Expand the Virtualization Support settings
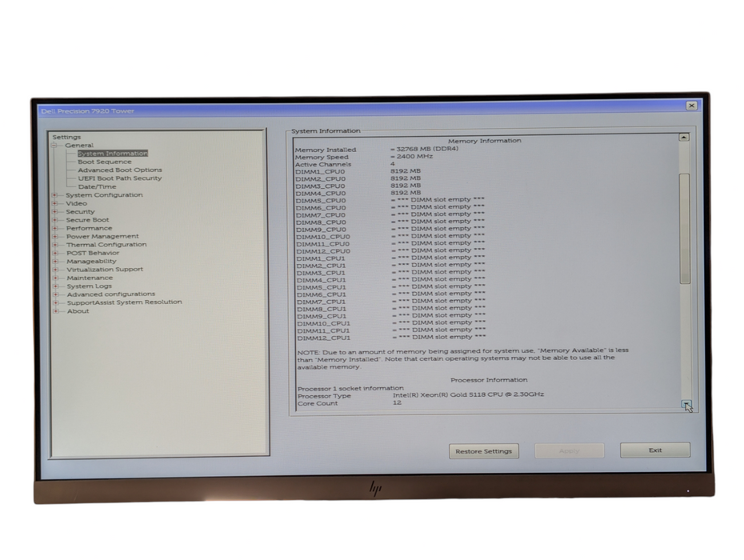The height and width of the screenshot is (560, 744). point(56,269)
